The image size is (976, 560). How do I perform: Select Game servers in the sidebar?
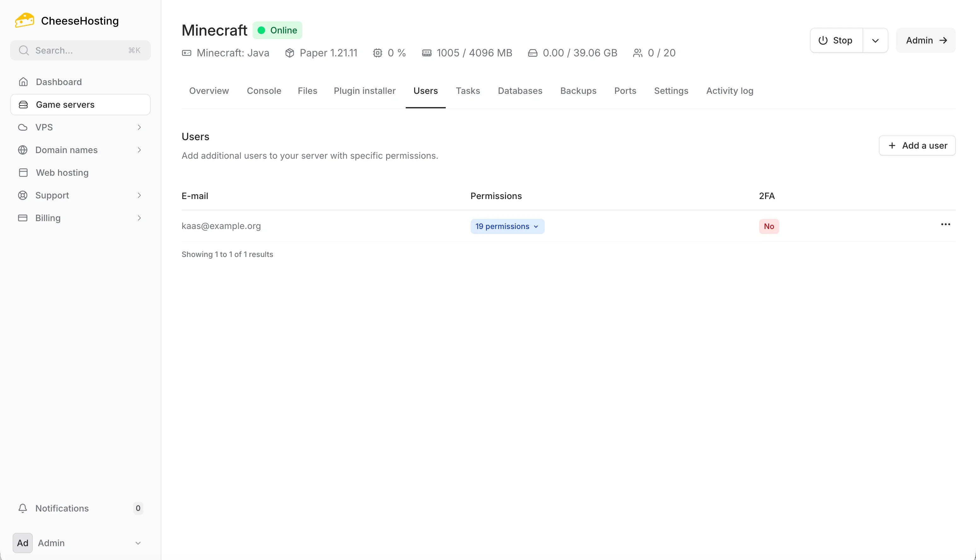(x=65, y=104)
